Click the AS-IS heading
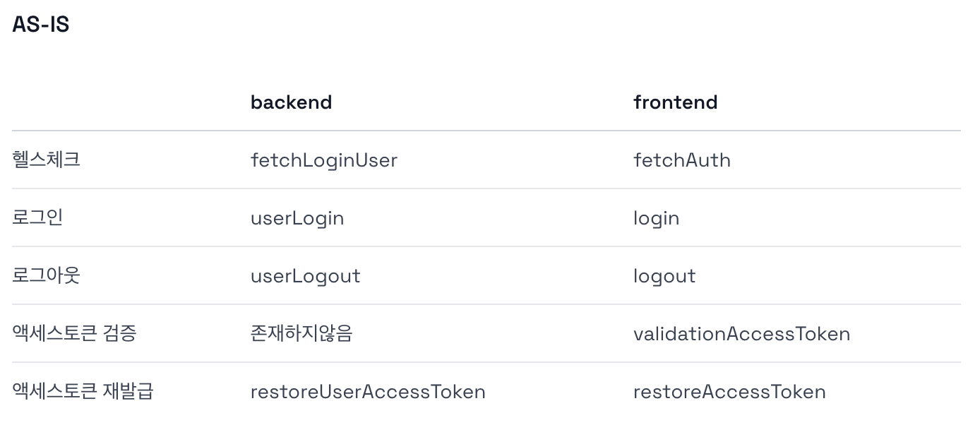This screenshot has width=980, height=425. point(41,25)
